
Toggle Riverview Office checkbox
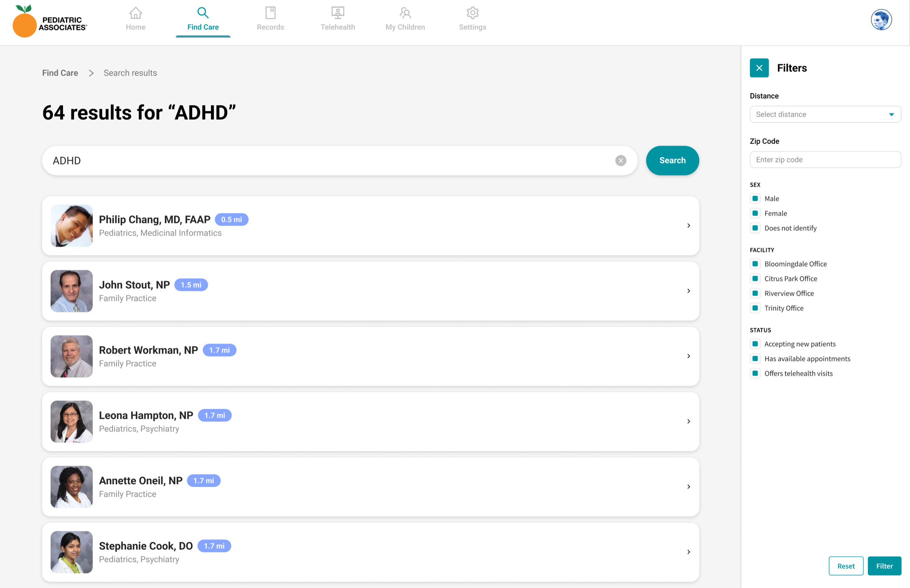[x=755, y=293]
